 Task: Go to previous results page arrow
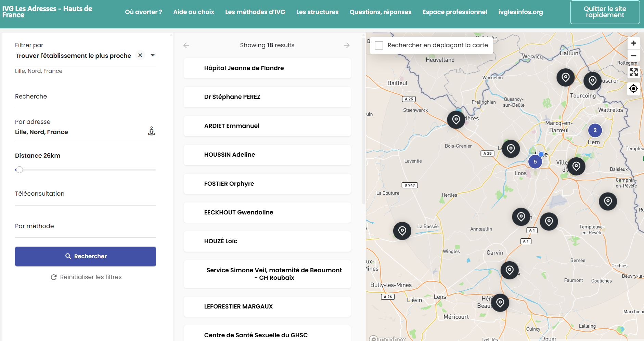pos(186,45)
